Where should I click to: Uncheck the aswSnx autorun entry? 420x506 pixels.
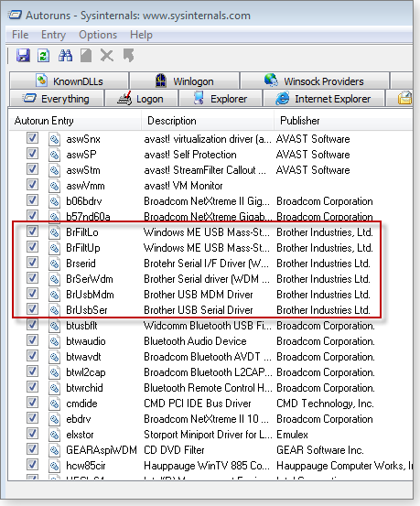(x=32, y=138)
